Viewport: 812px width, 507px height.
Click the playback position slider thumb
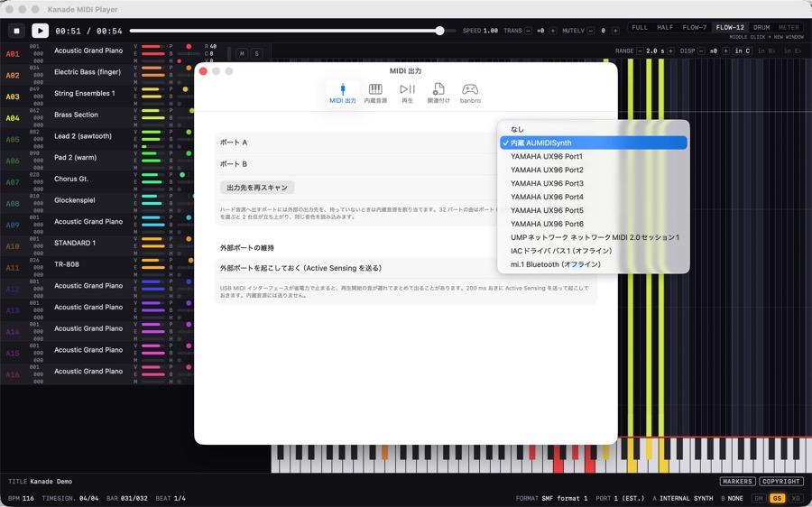(439, 31)
